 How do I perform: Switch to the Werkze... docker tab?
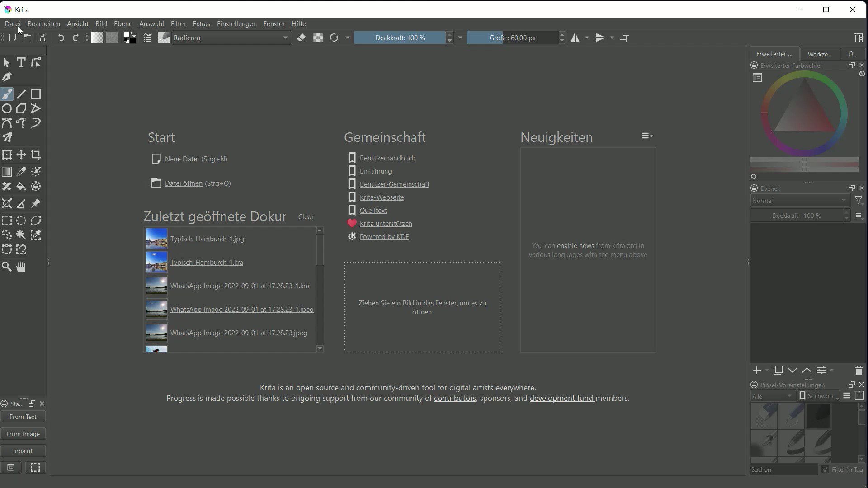[820, 54]
